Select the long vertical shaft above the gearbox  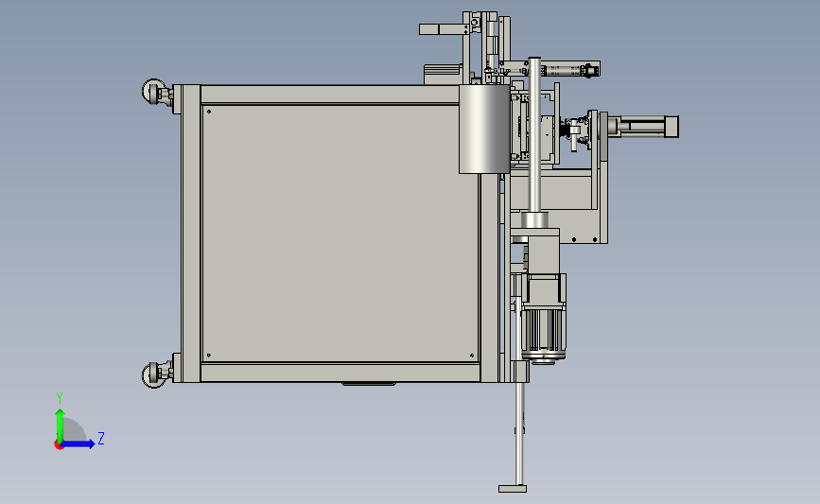tap(534, 135)
